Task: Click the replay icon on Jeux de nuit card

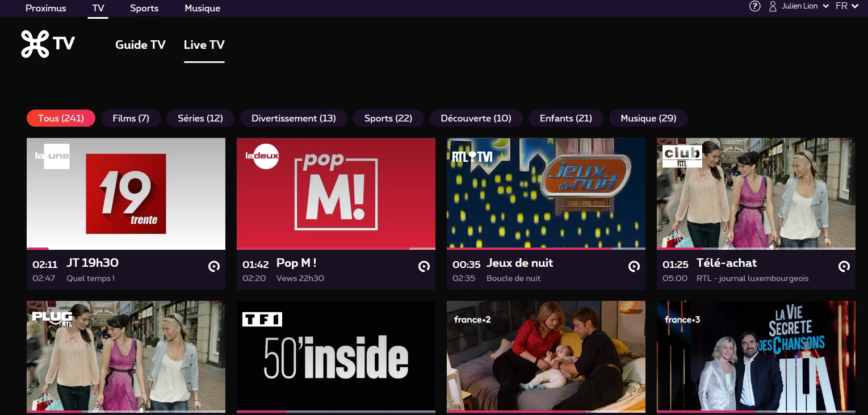Action: coord(634,266)
